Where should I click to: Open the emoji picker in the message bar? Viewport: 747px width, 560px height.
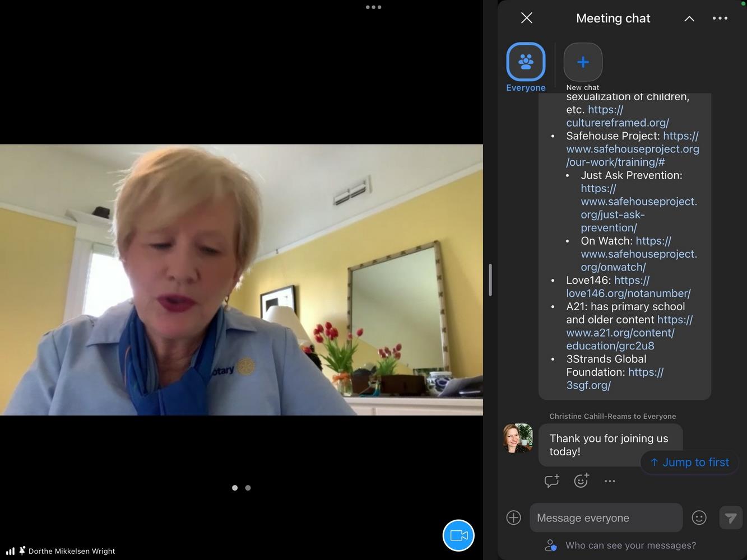click(699, 517)
